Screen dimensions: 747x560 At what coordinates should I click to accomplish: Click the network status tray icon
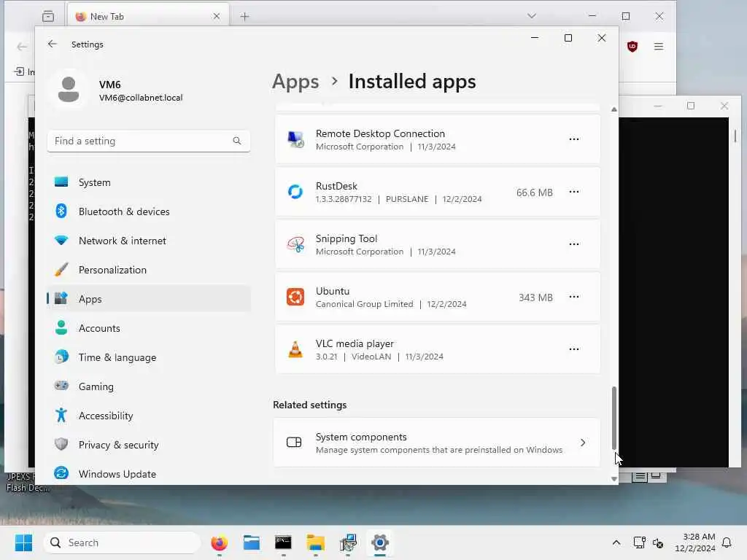pos(639,542)
